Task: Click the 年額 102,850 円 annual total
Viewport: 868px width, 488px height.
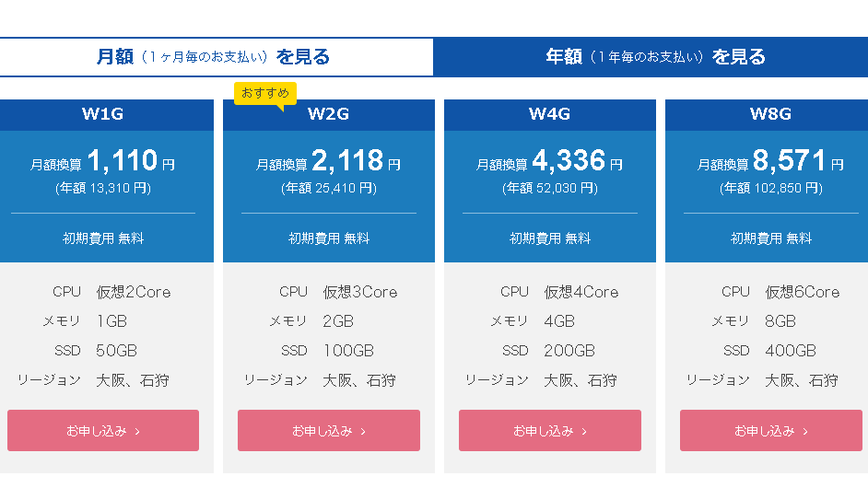Action: (771, 188)
